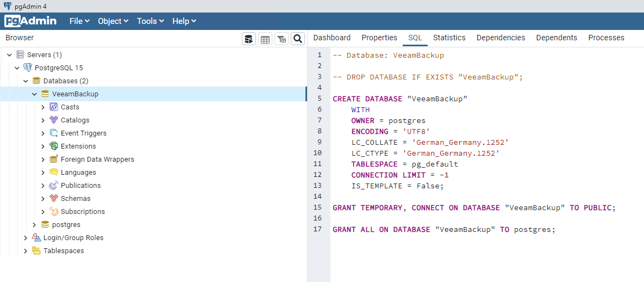Expand the Languages node
Viewport: 644px width, 282px height.
click(43, 173)
